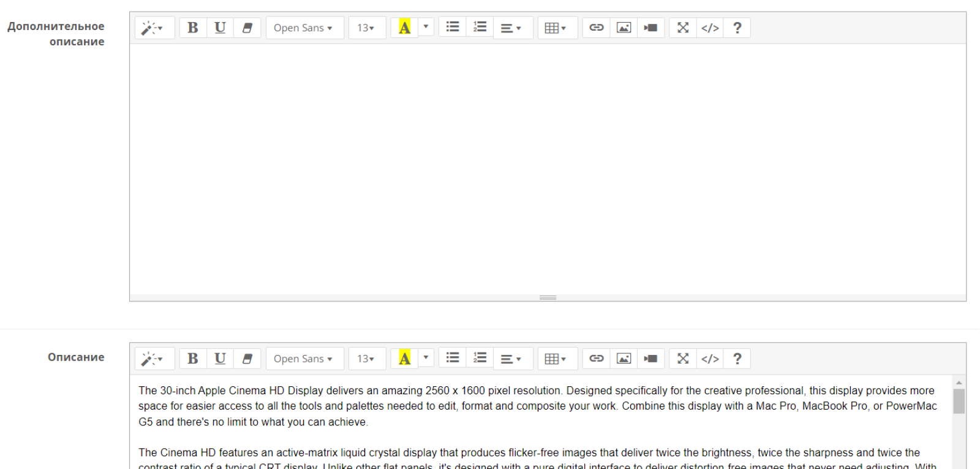The height and width of the screenshot is (469, 980).
Task: Click text starting 'The 30-inch Apple Cinema HD Display'
Action: (x=538, y=406)
